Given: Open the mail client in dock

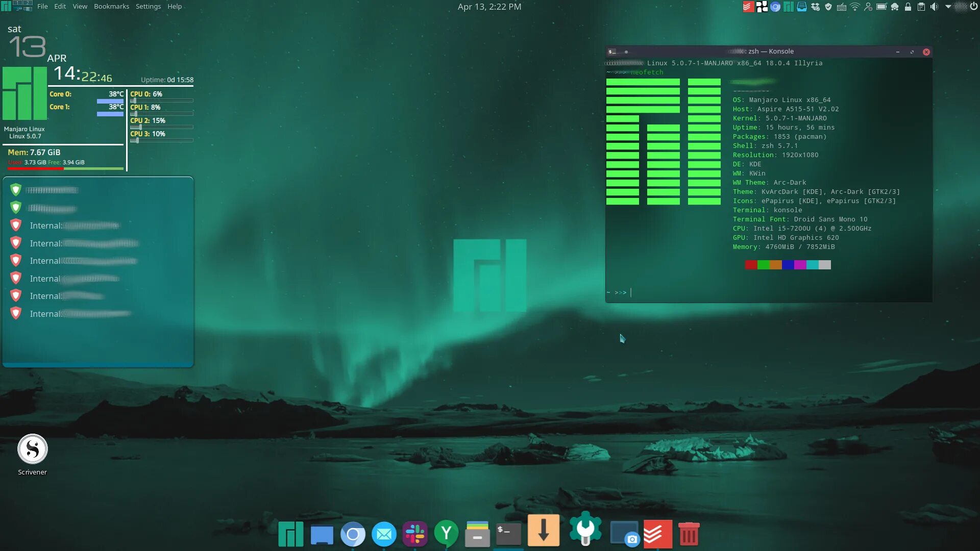Looking at the screenshot, I should (384, 534).
